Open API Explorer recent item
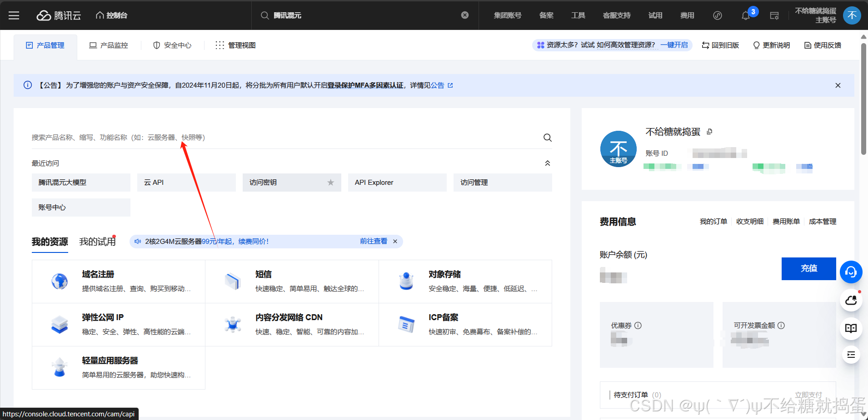 pos(397,183)
